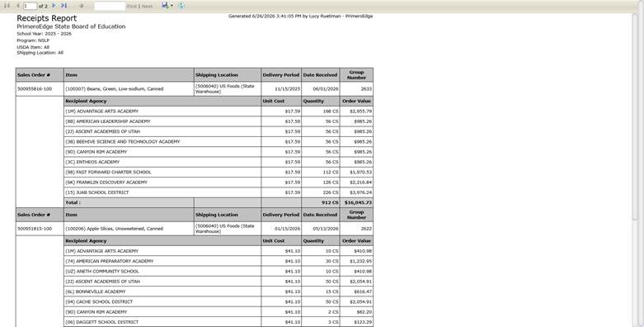Click order value $3,976.24
This screenshot has height=327, width=644.
[x=361, y=192]
